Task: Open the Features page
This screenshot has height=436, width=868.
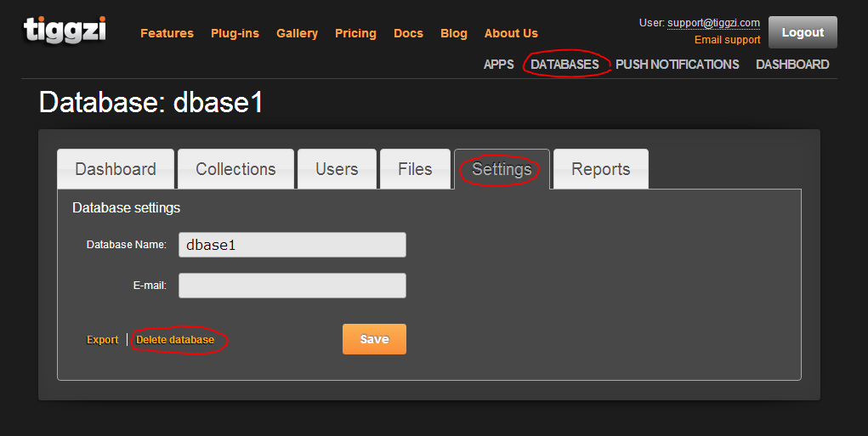Action: (x=167, y=33)
